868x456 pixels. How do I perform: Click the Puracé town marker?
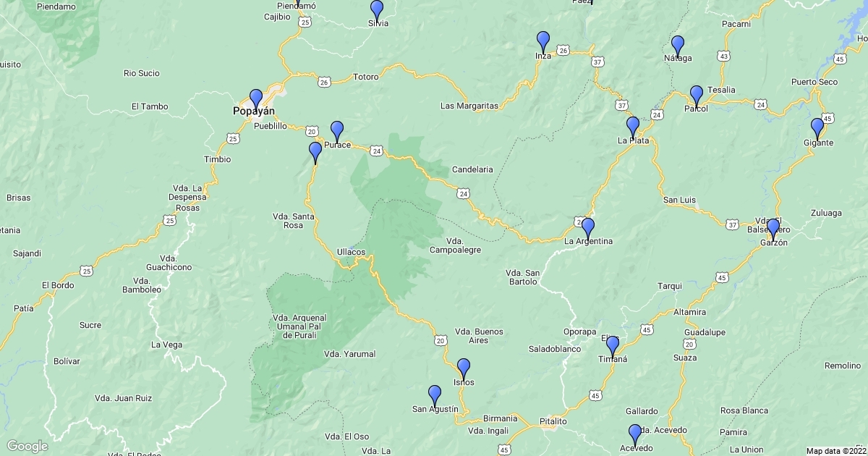coord(337,132)
